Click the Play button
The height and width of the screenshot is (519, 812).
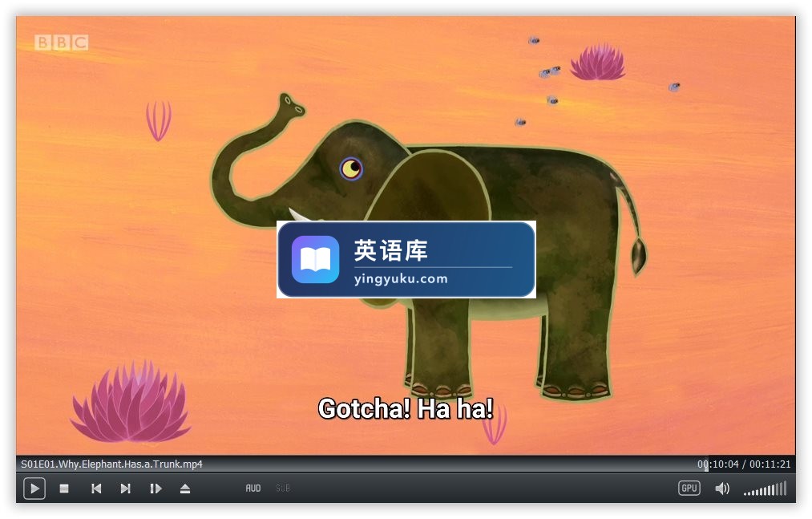coord(34,489)
